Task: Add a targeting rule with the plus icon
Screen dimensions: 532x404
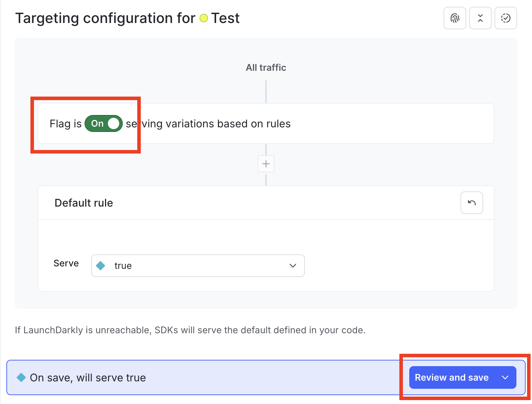Action: click(266, 163)
